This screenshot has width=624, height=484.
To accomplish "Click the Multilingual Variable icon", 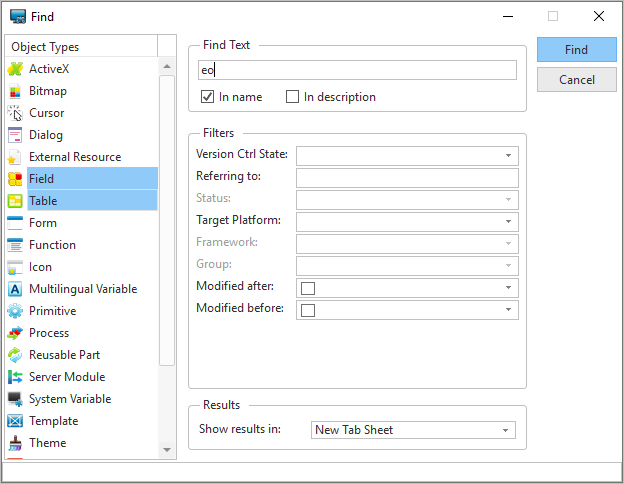I will click(15, 289).
